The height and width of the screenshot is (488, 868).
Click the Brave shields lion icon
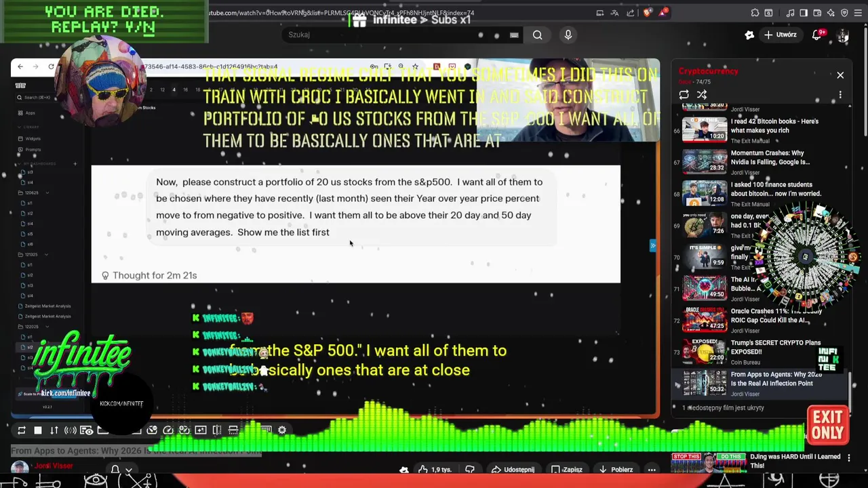coord(647,12)
